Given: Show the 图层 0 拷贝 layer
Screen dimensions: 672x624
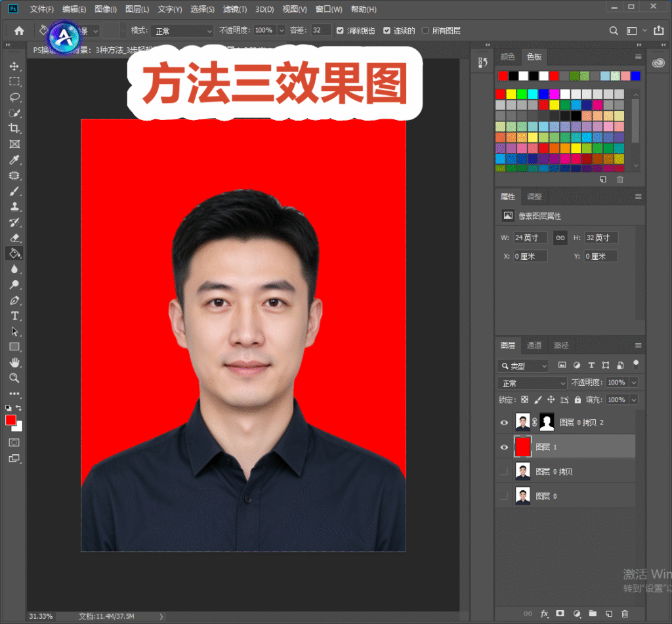Looking at the screenshot, I should pos(504,471).
